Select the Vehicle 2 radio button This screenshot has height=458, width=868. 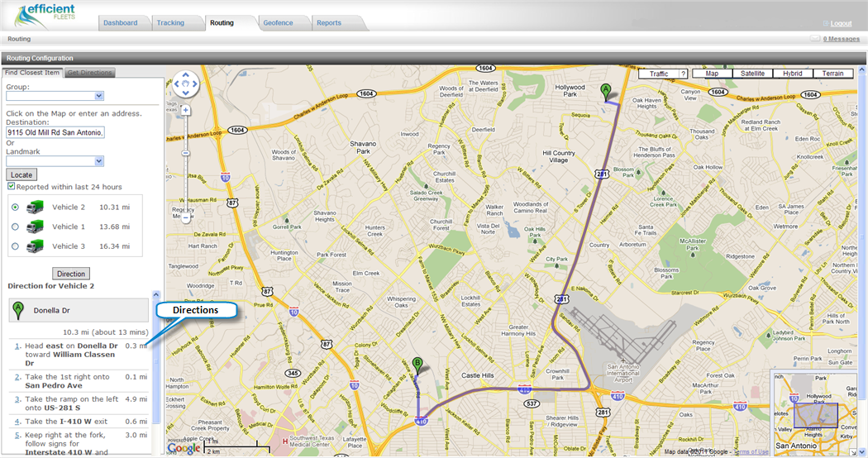pyautogui.click(x=15, y=208)
